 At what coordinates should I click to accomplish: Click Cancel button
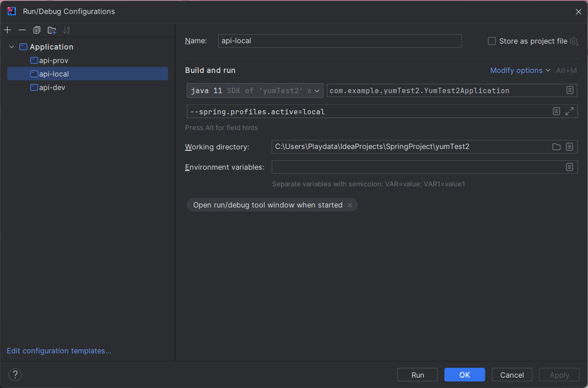point(512,375)
